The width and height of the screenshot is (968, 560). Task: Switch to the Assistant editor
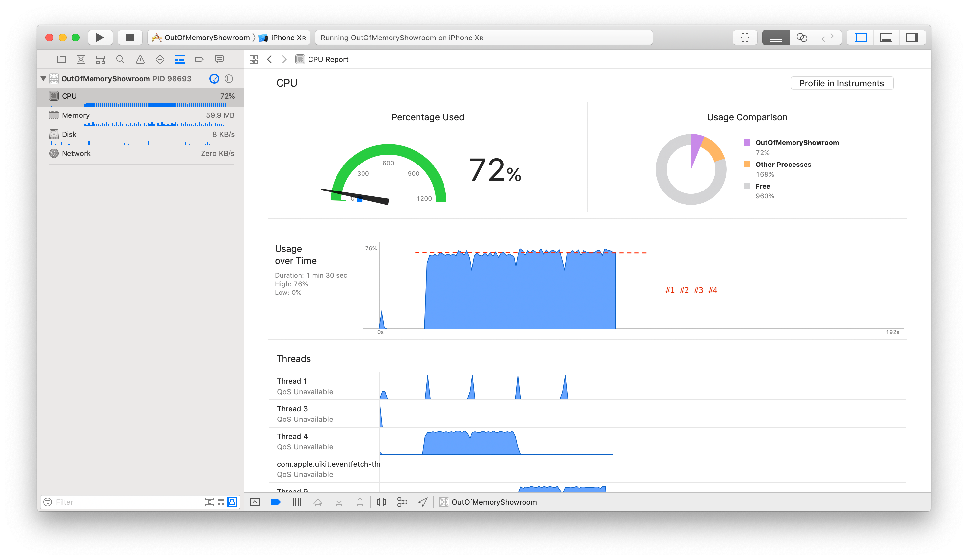pos(802,37)
